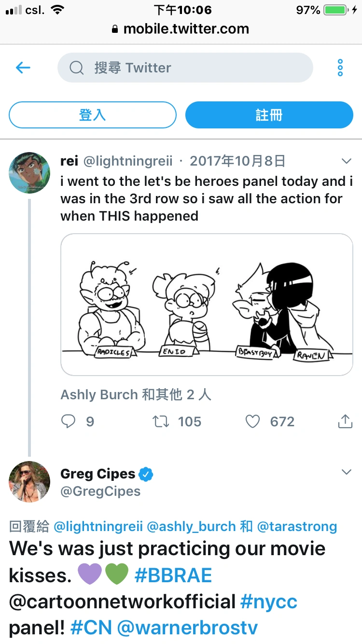Retweet rei's tweet
Screen dimensions: 362x644
point(160,421)
